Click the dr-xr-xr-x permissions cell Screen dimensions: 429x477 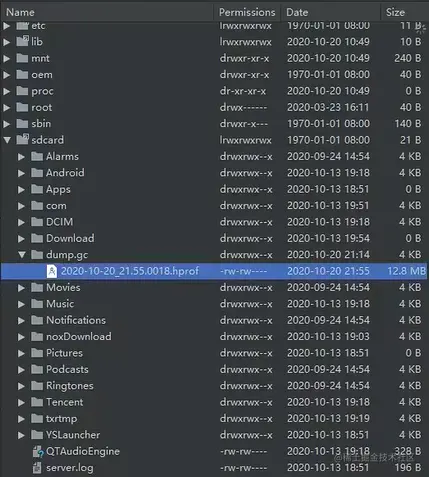(243, 91)
